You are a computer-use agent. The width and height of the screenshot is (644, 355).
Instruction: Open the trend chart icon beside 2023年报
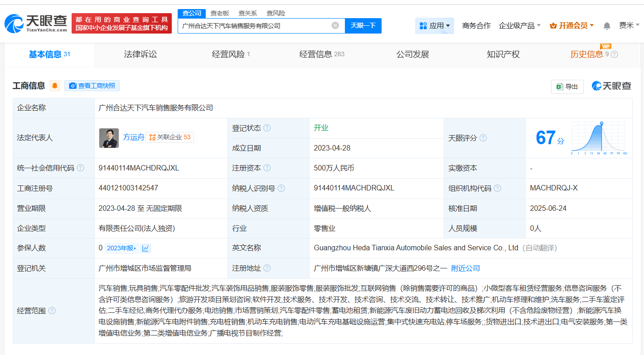145,248
